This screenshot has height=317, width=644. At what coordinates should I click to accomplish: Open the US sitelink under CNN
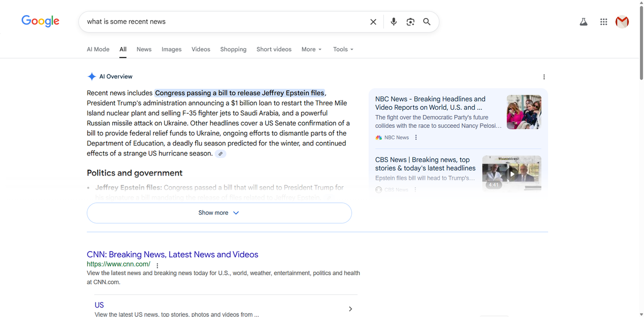pyautogui.click(x=99, y=305)
